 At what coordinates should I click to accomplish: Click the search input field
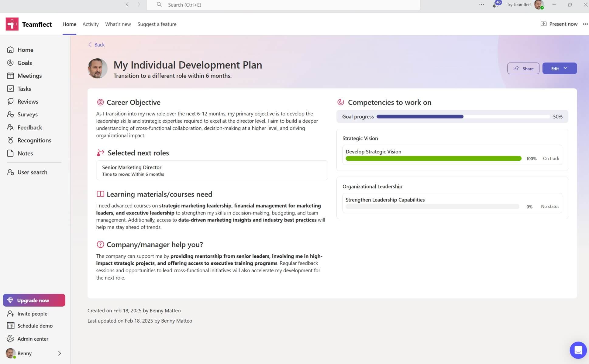click(x=283, y=5)
